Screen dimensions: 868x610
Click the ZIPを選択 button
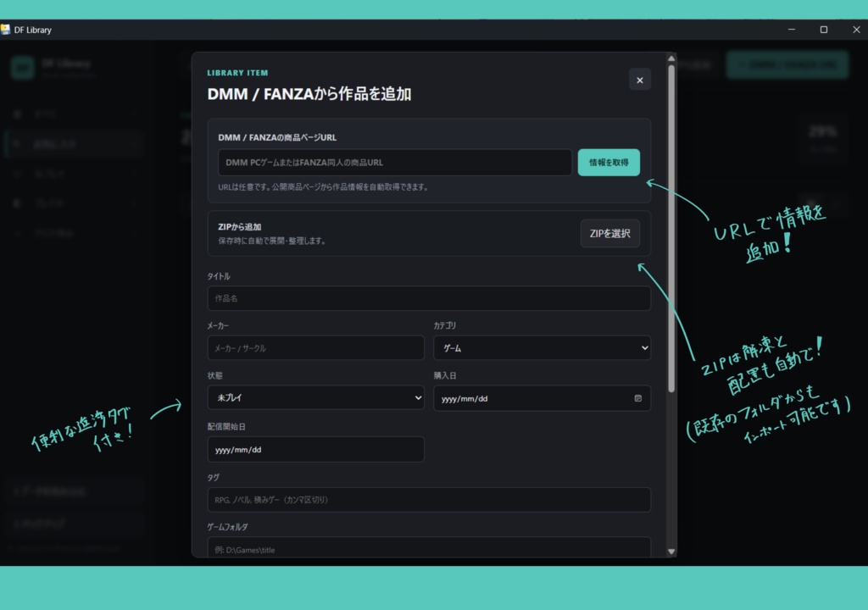click(609, 234)
